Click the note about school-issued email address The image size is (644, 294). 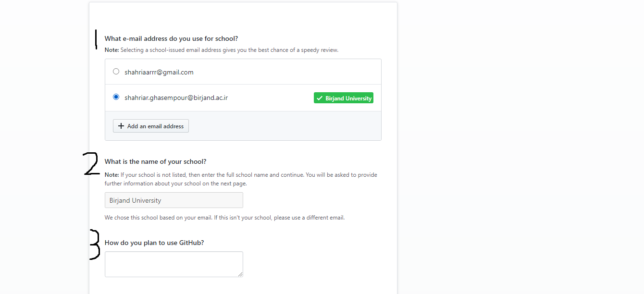click(222, 50)
